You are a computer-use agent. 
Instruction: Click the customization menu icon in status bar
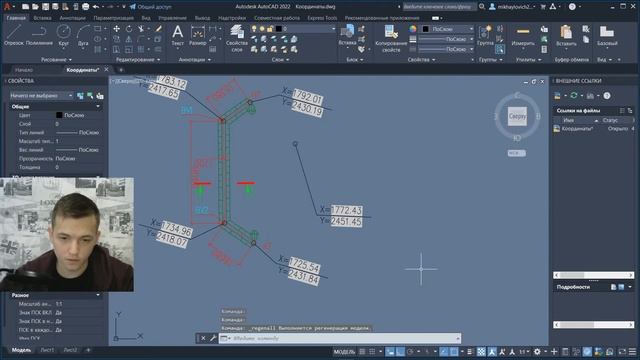632,351
